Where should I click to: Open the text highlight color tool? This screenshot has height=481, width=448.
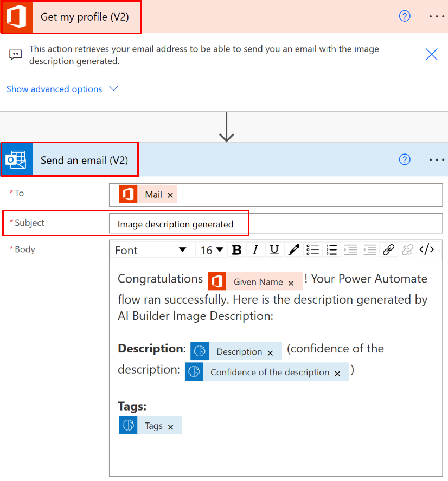(x=293, y=249)
